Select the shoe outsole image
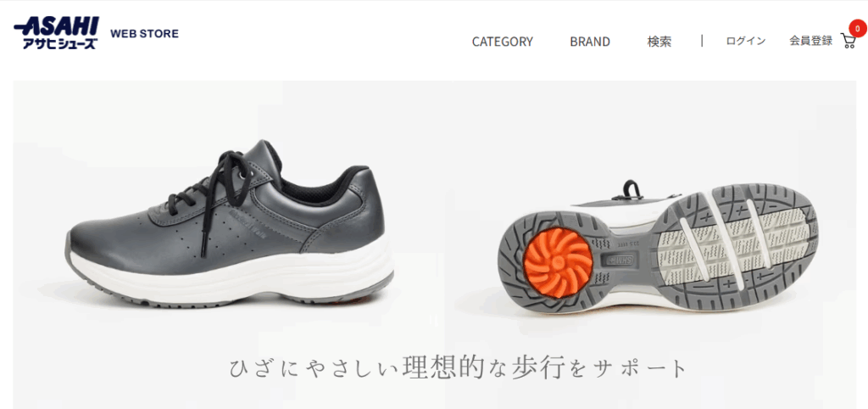The height and width of the screenshot is (409, 868). (658, 251)
